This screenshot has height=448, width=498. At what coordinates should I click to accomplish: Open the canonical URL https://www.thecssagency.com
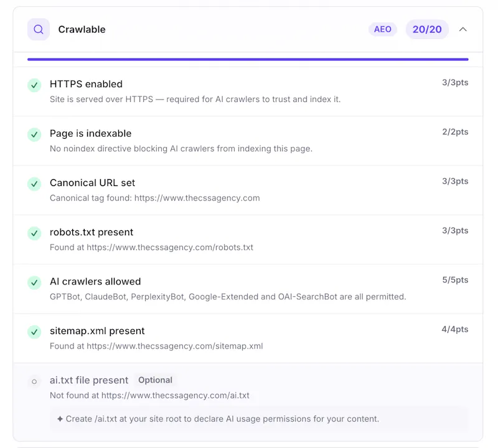click(x=197, y=198)
